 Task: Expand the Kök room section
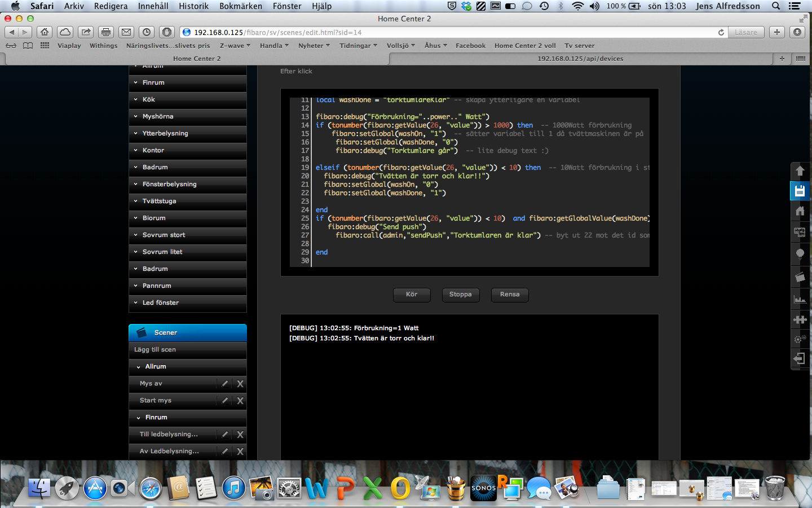188,99
